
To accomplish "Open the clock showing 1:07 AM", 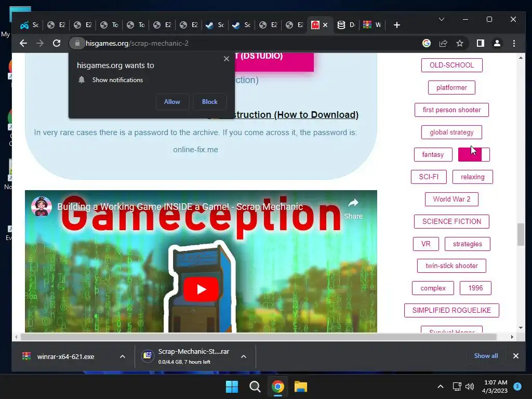I will coord(495,387).
